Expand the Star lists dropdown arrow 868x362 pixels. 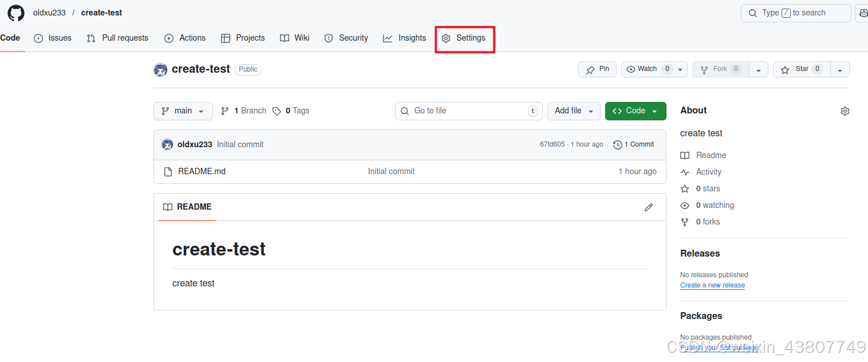(840, 70)
